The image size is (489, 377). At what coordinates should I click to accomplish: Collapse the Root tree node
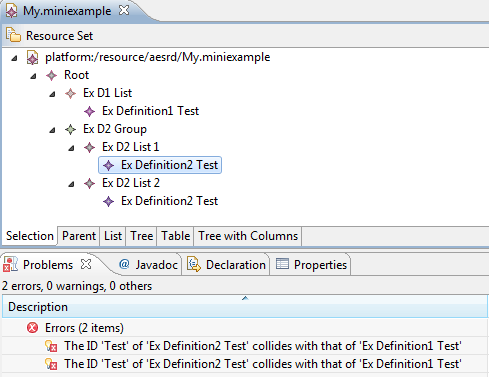(x=33, y=76)
